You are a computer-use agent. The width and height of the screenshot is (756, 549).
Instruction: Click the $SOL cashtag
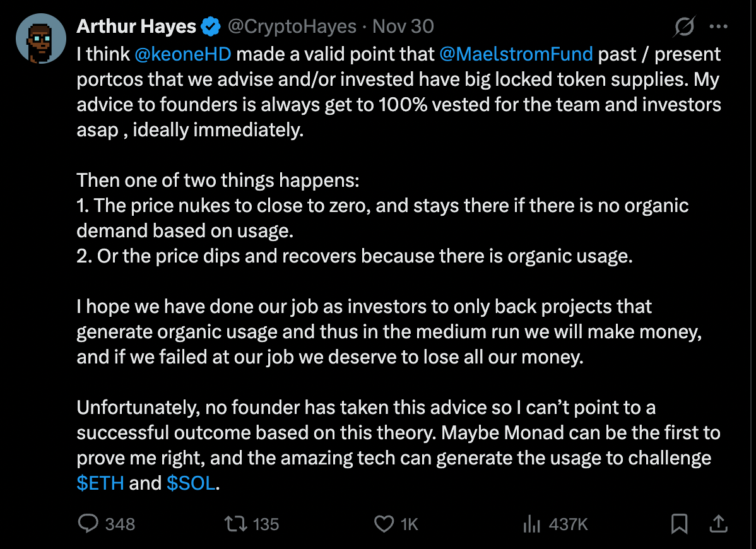coord(191,483)
